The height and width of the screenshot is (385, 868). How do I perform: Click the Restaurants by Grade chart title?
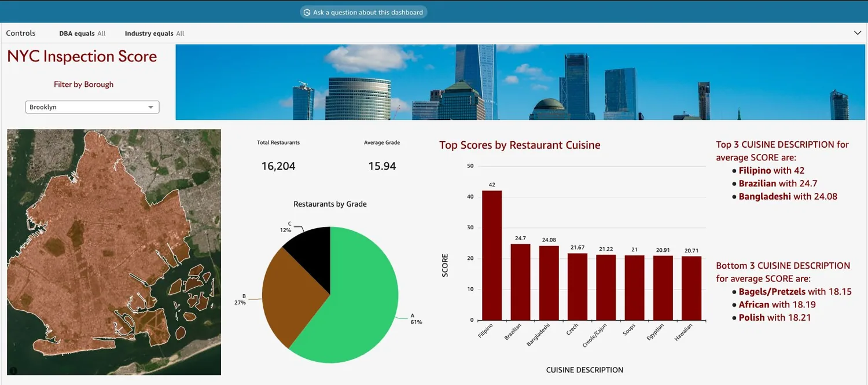coord(330,204)
